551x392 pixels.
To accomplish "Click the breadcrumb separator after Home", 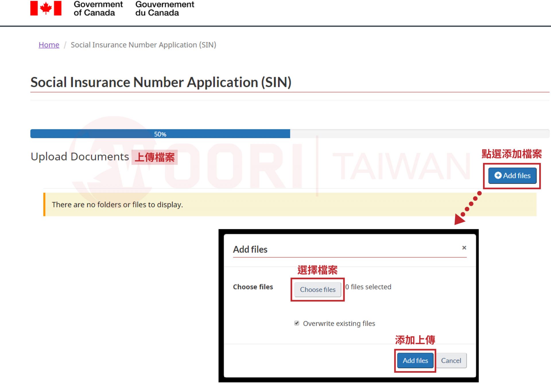I will 65,45.
